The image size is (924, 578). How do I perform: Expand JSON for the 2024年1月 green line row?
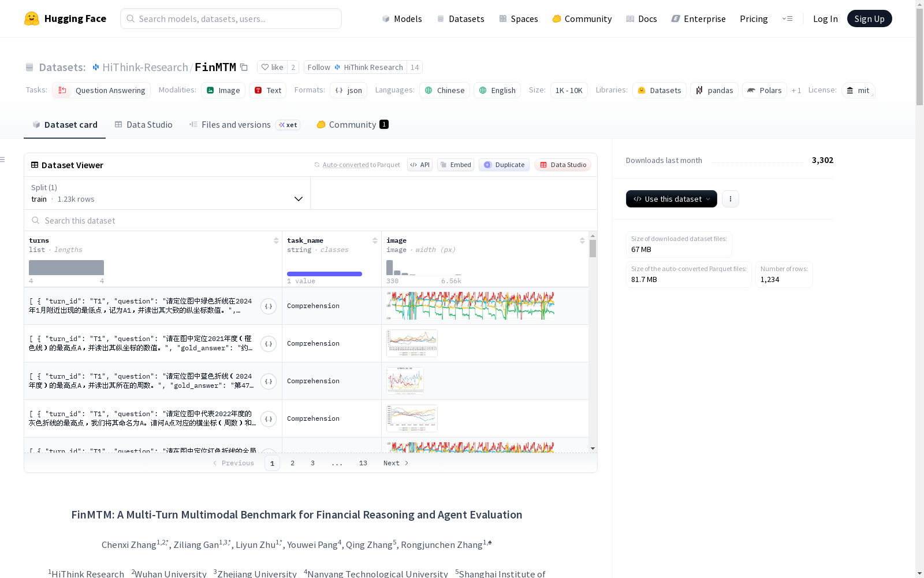click(269, 306)
